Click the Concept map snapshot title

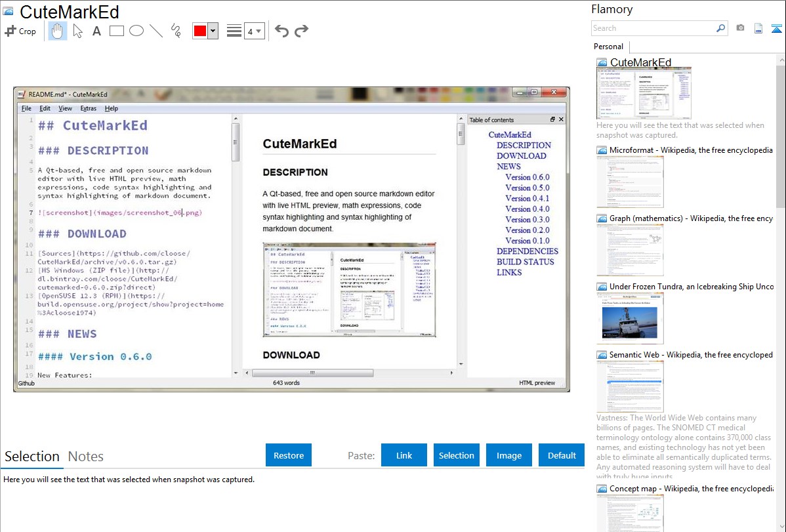[692, 488]
